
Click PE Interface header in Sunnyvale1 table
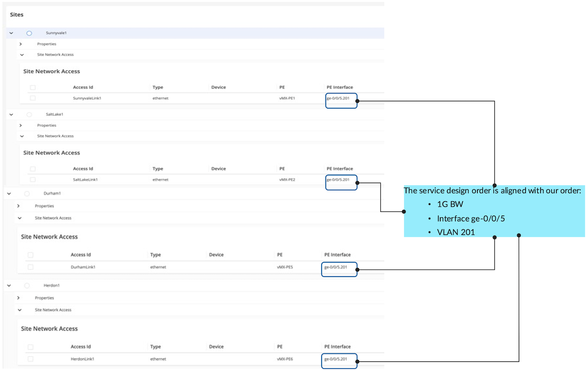(x=340, y=87)
